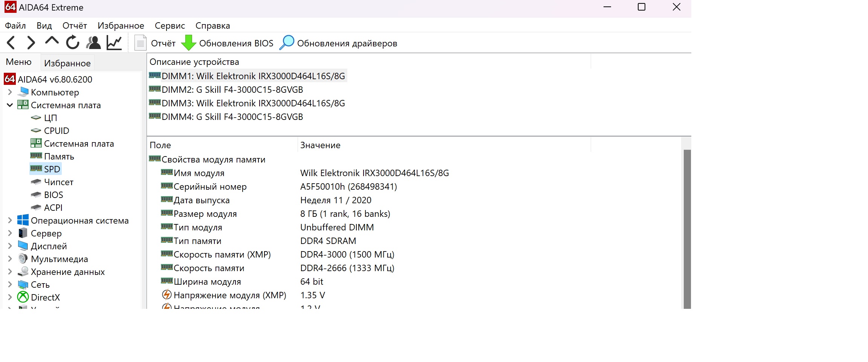Select the DIMM1 memory module icon
The height and width of the screenshot is (362, 868).
[155, 75]
